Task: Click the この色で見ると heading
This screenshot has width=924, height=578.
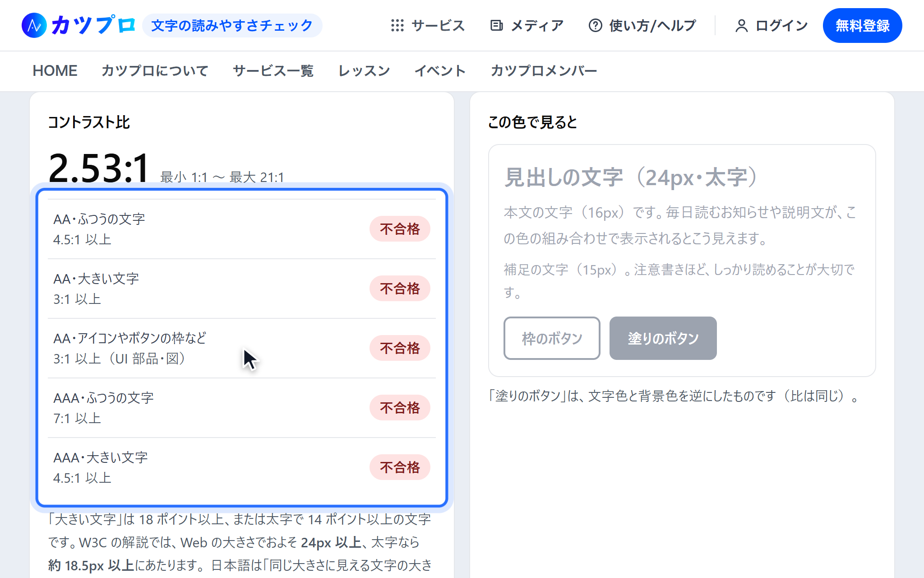Action: click(x=532, y=122)
